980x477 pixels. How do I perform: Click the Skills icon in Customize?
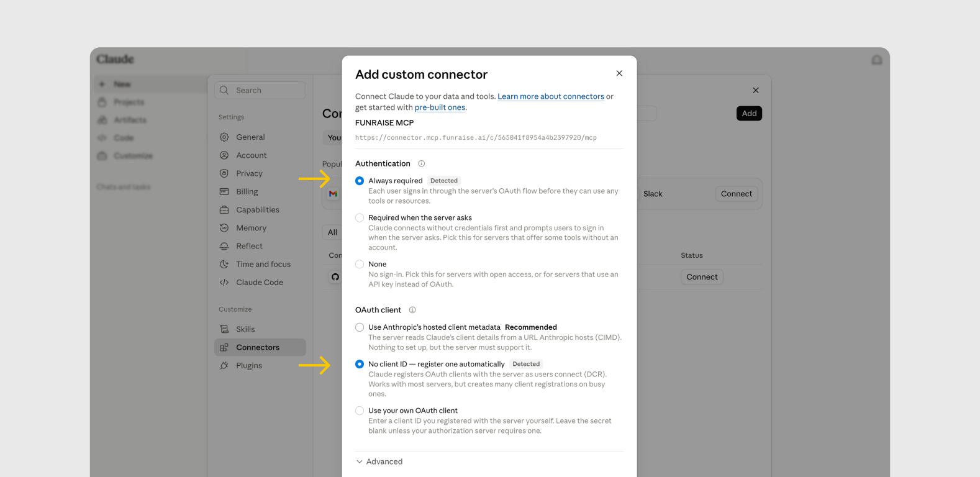(x=224, y=329)
